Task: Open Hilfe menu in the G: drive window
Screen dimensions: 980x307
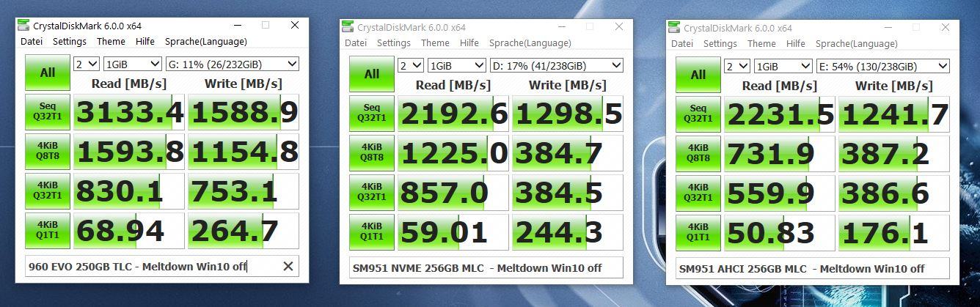Action: tap(146, 42)
